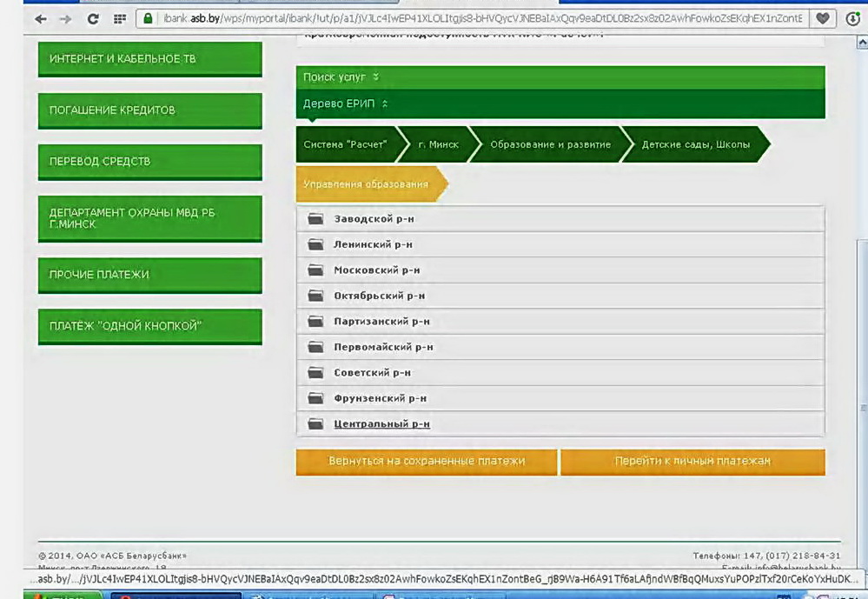Open the Перевод средств menu item
The image size is (868, 599).
[x=149, y=162]
